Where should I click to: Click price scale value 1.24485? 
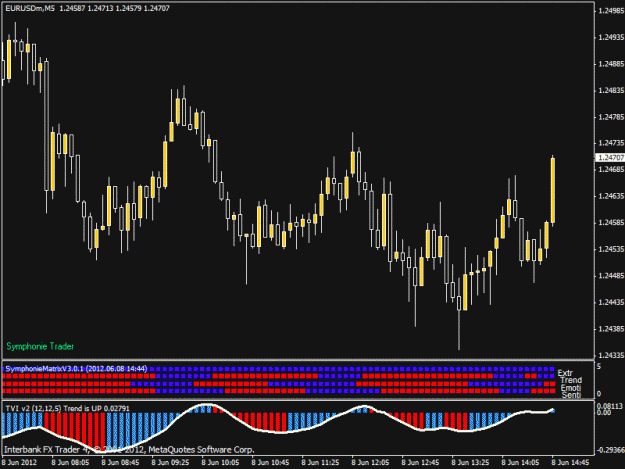[x=611, y=276]
